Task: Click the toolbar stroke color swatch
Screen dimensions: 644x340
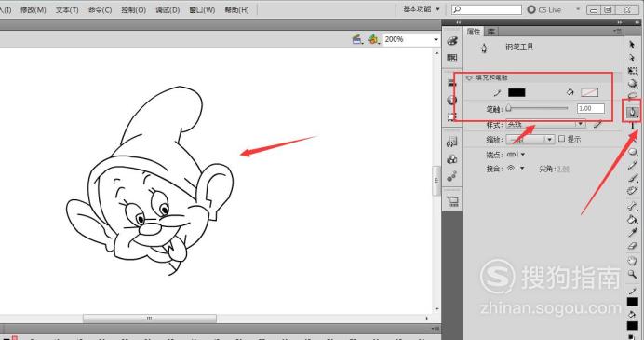Action: (633, 302)
